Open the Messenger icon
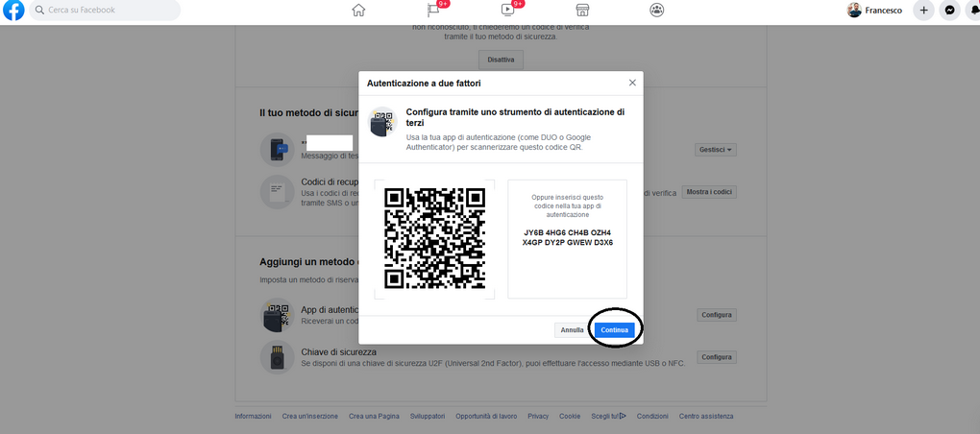Screen dimensions: 980x434 pyautogui.click(x=949, y=10)
